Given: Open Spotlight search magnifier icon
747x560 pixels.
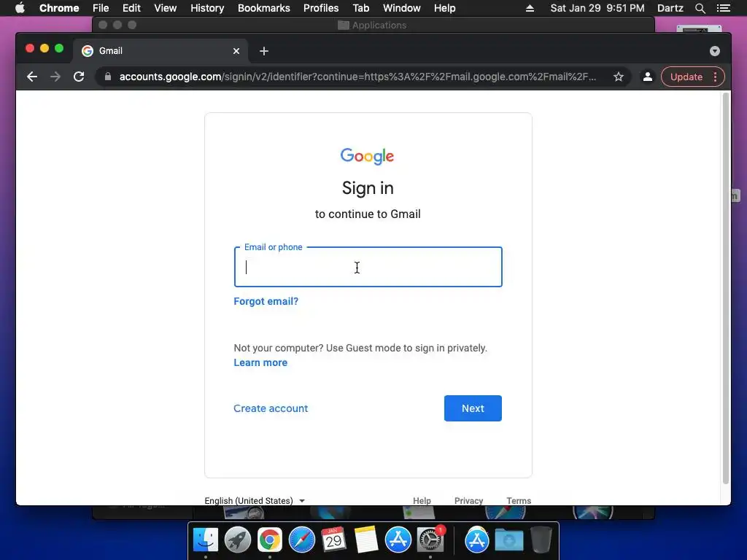Looking at the screenshot, I should [700, 8].
